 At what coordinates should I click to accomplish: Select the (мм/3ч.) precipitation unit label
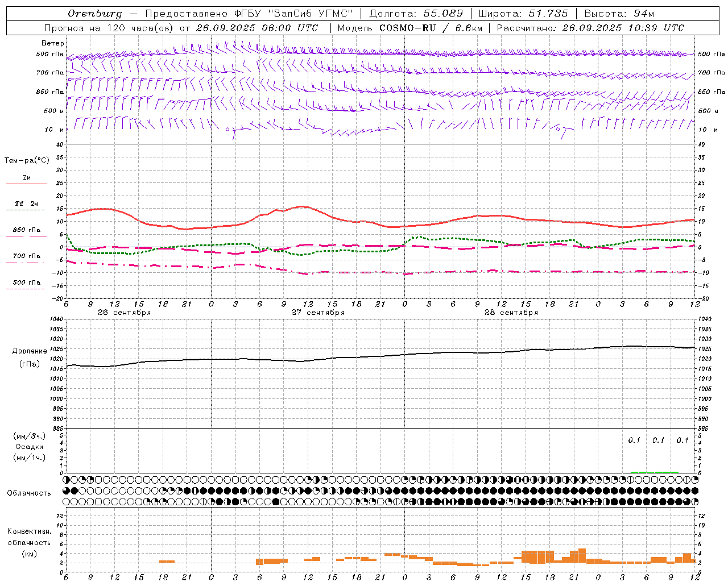[30, 436]
